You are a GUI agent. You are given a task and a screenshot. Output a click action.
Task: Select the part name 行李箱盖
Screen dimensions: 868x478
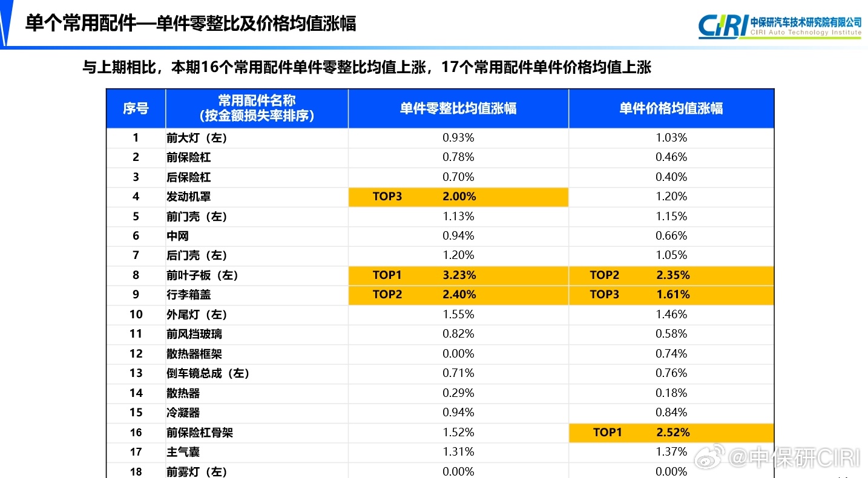pos(189,295)
